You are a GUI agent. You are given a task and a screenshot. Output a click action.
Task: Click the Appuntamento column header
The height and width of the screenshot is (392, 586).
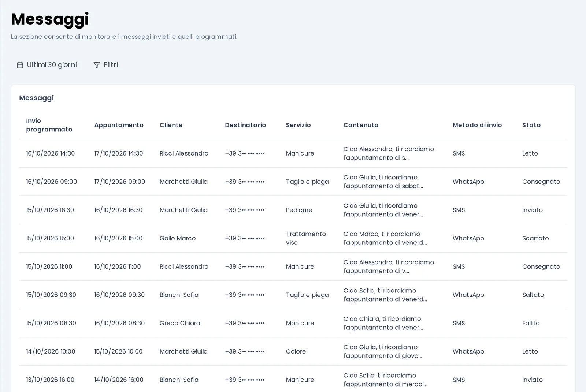click(119, 125)
